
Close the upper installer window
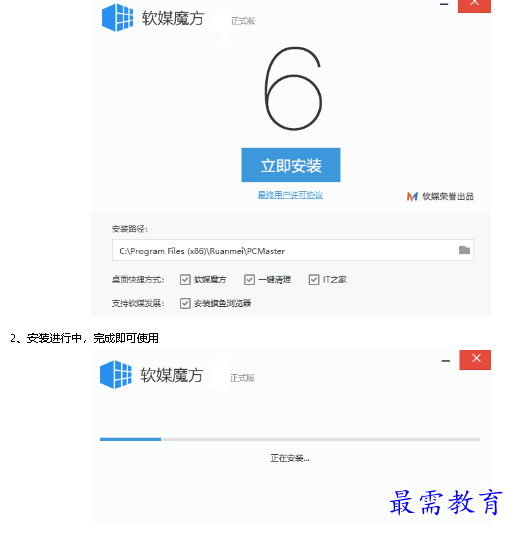point(474,5)
